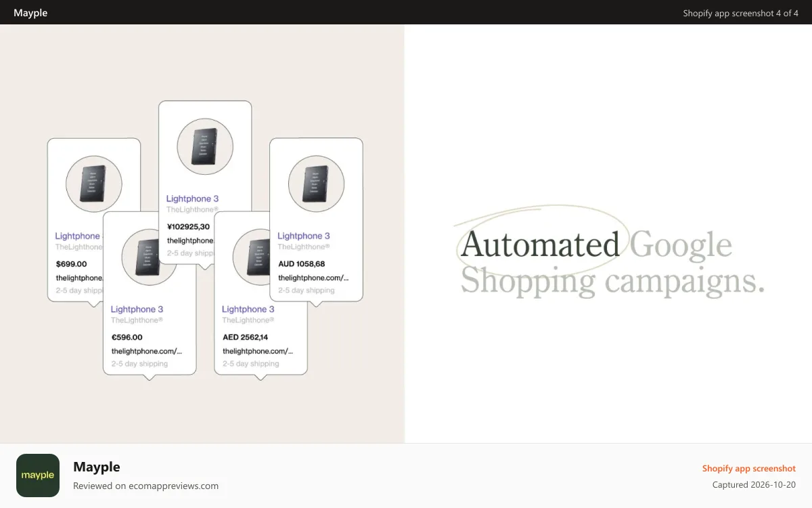Click thelightphone.com/... on AED 2562,14 card
Image resolution: width=812 pixels, height=508 pixels.
pyautogui.click(x=258, y=351)
